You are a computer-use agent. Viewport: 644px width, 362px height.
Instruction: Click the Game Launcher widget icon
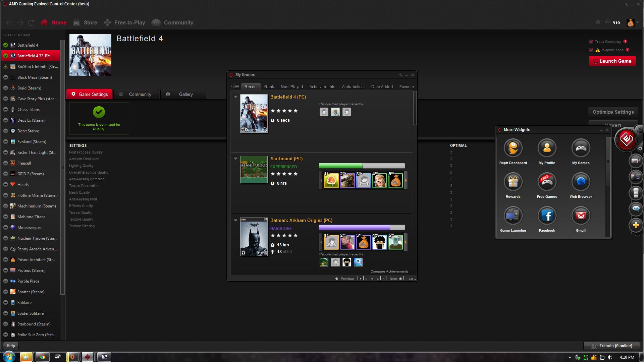(513, 216)
